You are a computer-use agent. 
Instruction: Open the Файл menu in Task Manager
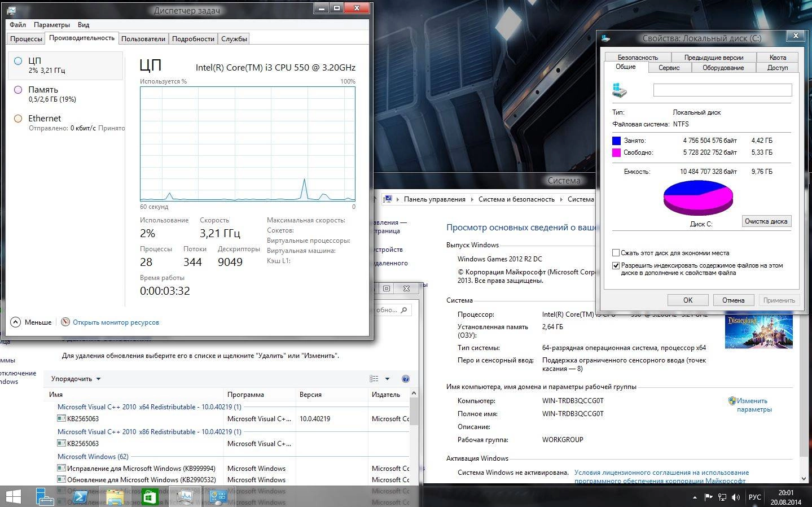[17, 25]
